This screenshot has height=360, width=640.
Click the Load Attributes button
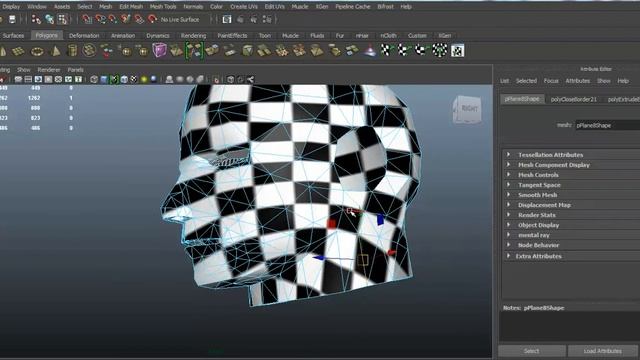click(602, 351)
